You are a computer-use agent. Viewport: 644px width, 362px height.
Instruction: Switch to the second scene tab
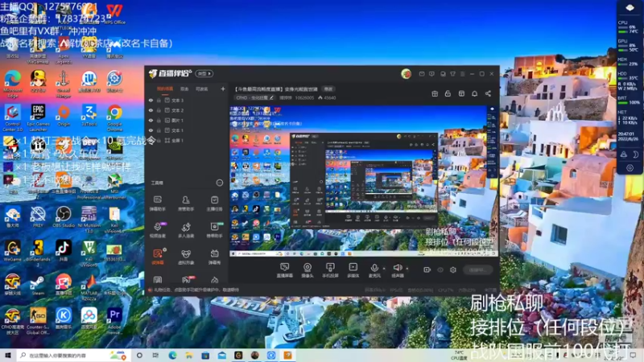[184, 88]
